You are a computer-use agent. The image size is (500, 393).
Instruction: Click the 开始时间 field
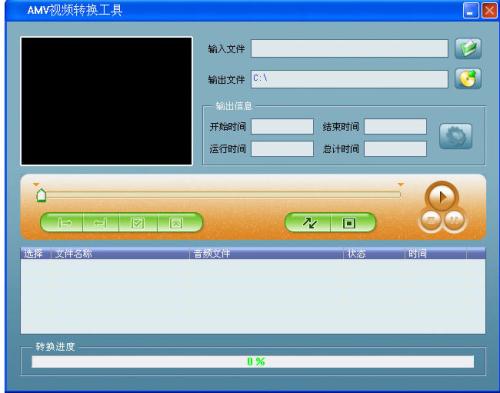pyautogui.click(x=282, y=127)
